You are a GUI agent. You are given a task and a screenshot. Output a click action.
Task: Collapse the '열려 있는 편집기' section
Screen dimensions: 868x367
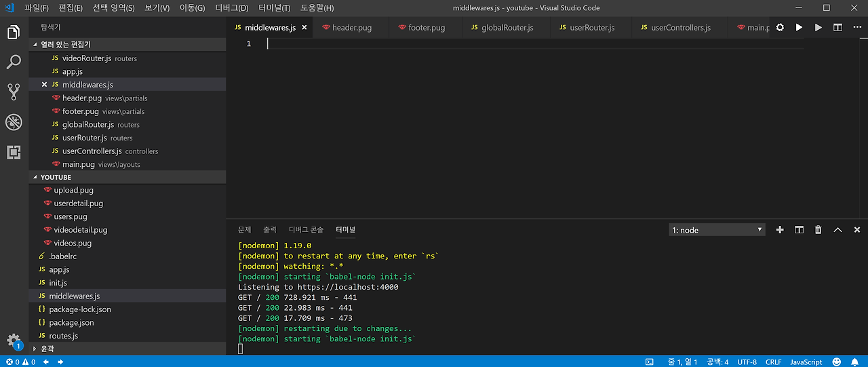click(127, 44)
